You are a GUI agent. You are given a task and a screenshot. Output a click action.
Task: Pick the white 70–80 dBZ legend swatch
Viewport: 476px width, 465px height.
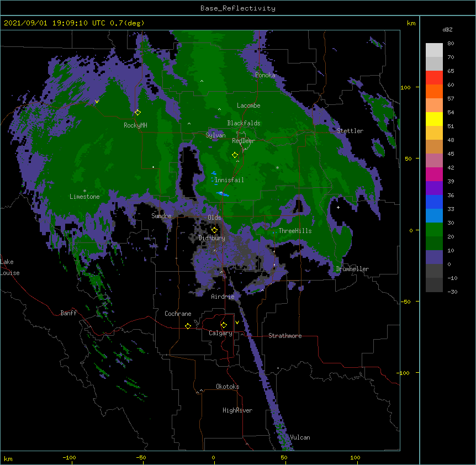434,50
